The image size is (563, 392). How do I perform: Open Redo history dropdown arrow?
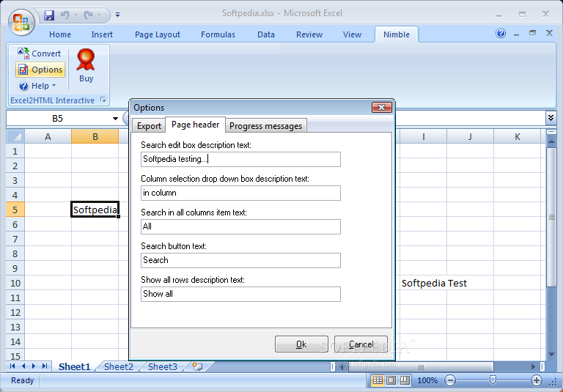(x=99, y=15)
